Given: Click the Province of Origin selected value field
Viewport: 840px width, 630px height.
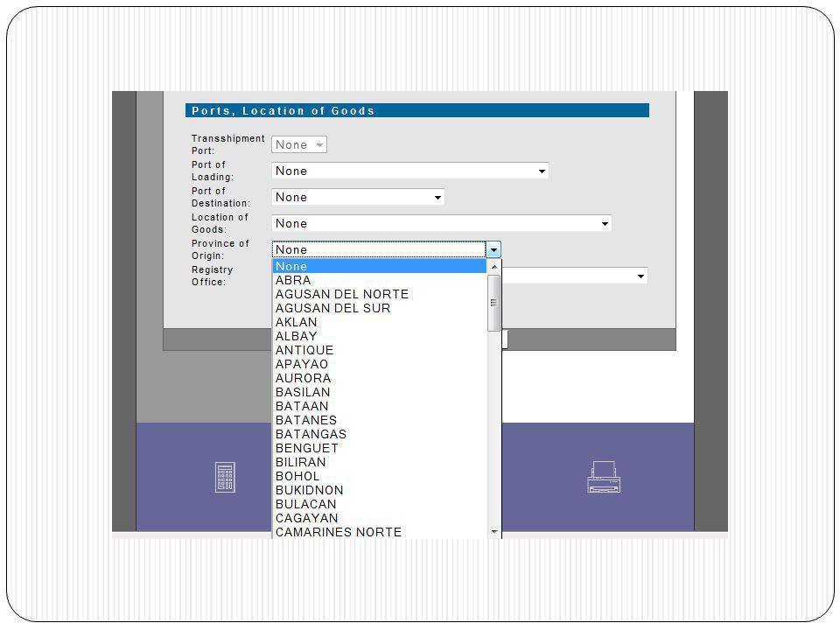Looking at the screenshot, I should (x=379, y=249).
